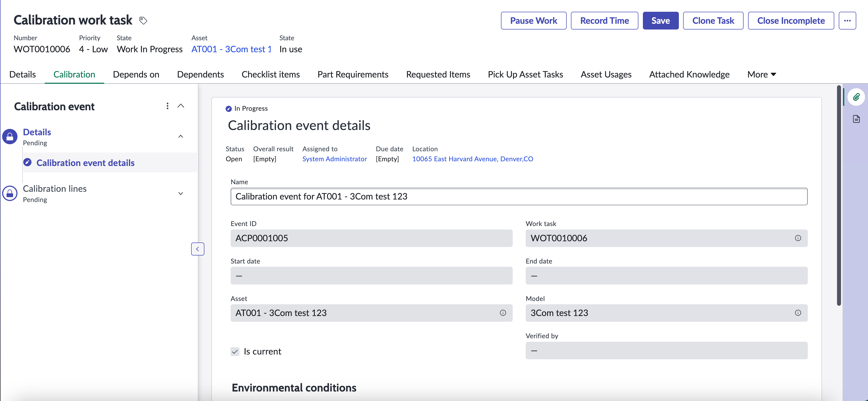Expand the Calibration lines stage

(181, 193)
